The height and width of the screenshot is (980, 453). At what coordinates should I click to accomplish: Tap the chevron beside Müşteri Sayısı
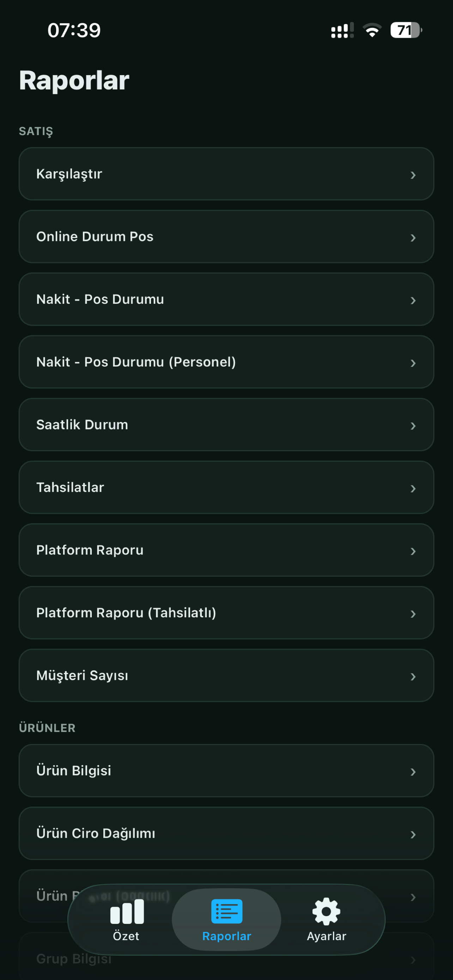[413, 676]
